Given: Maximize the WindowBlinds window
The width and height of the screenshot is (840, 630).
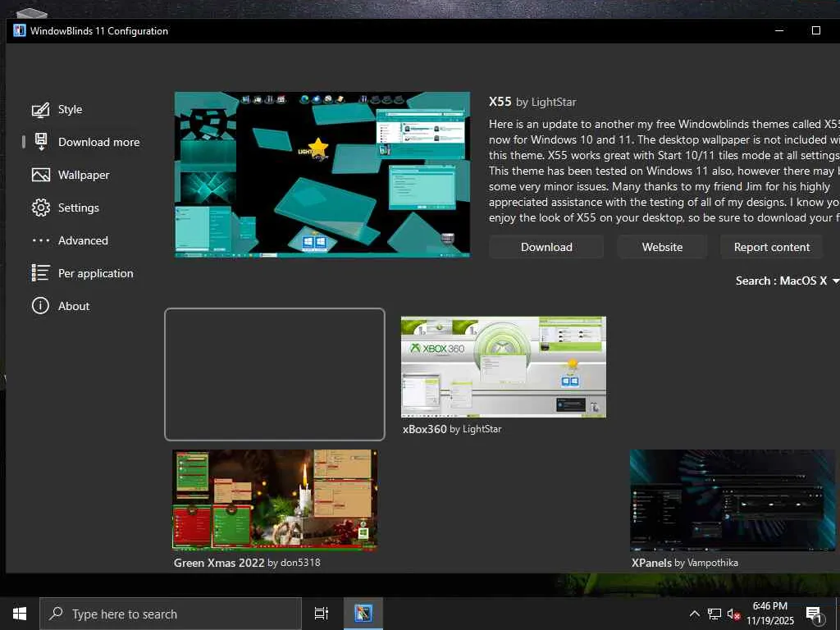Looking at the screenshot, I should point(816,30).
